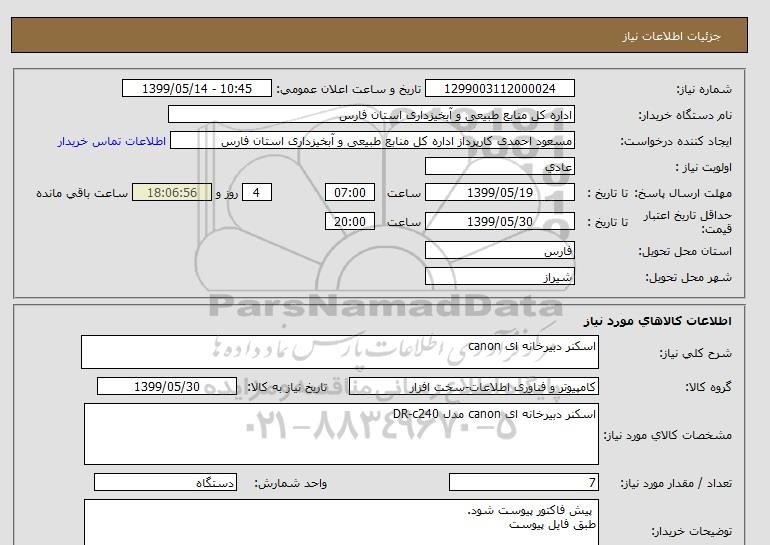770x545 pixels.
Task: Click the label گروه کالا
Action: 708,387
